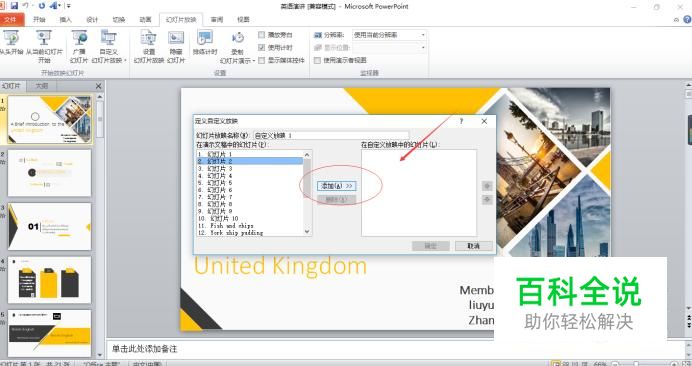The height and width of the screenshot is (366, 692).
Task: Switch to Insert (插入) ribbon tab
Action: click(65, 19)
